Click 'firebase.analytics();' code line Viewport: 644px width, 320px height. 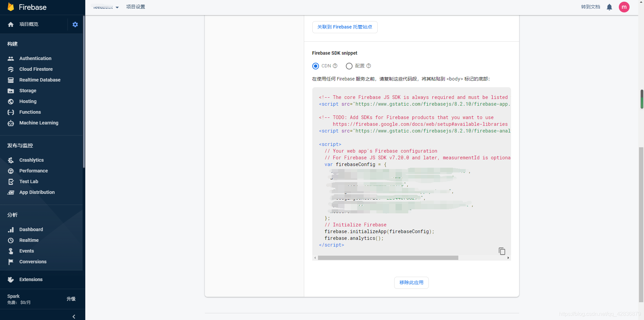354,238
